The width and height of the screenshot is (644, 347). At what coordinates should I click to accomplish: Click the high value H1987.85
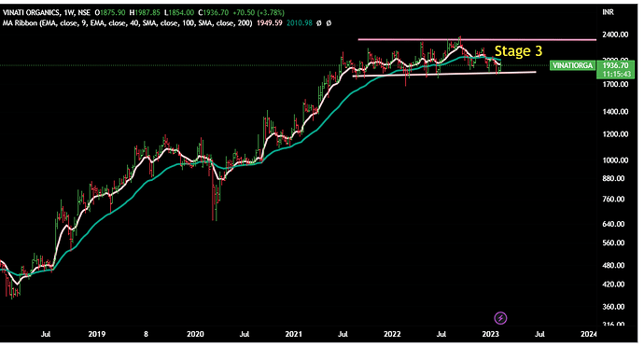[144, 13]
